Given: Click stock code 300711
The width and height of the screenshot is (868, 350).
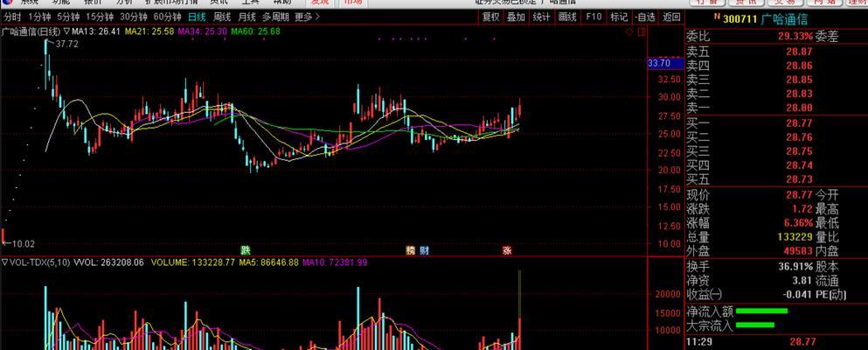Looking at the screenshot, I should click(740, 19).
